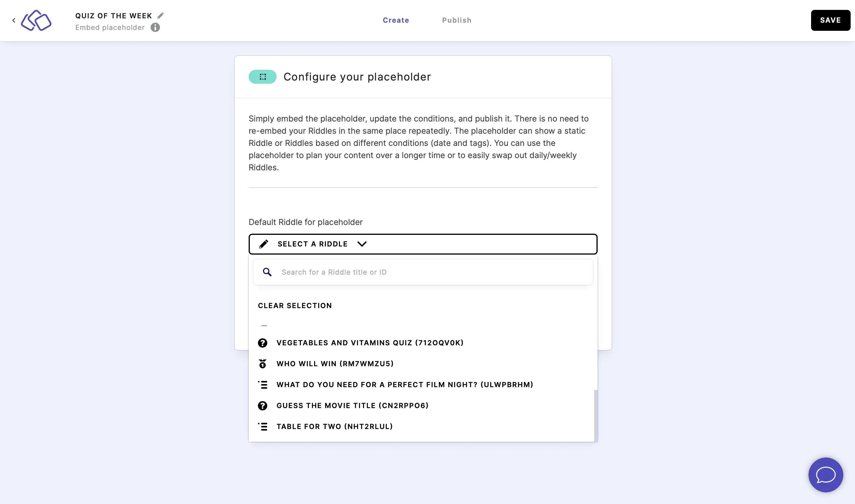Click CLEAR SELECTION to reset riddle choice

(295, 305)
